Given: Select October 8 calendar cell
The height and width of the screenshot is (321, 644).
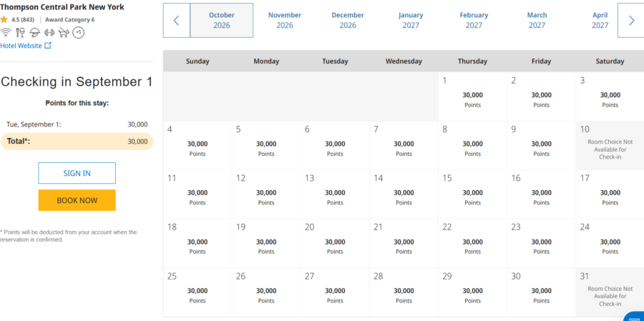Looking at the screenshot, I should pyautogui.click(x=473, y=145).
